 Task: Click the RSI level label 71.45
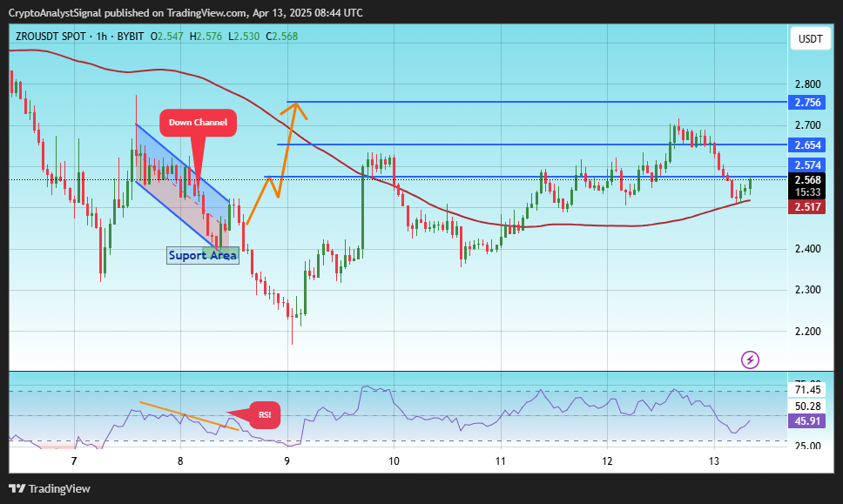coord(807,390)
